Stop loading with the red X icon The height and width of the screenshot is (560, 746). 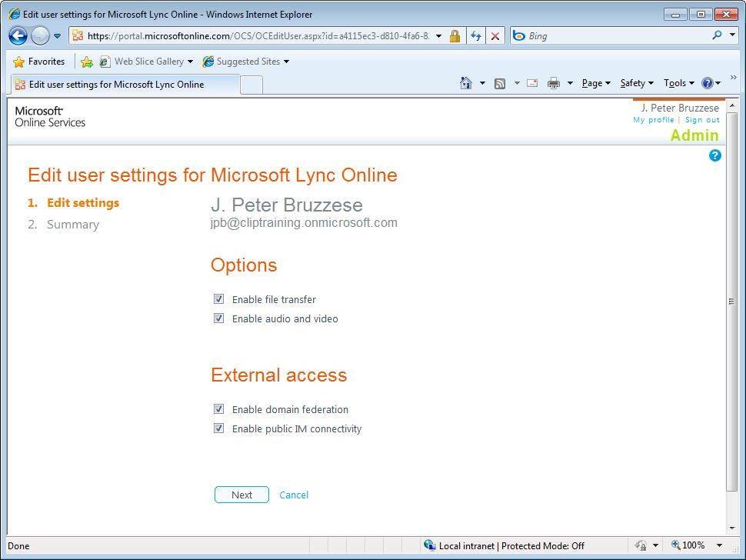495,36
